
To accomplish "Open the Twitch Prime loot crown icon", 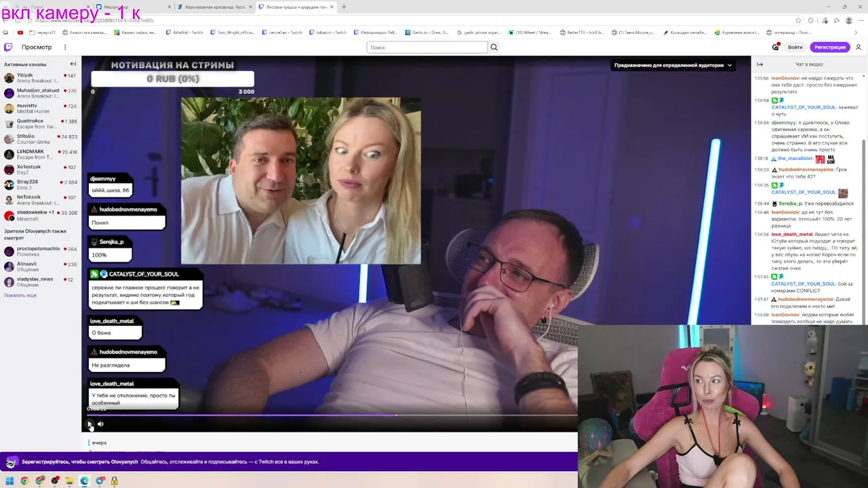I will tap(775, 47).
